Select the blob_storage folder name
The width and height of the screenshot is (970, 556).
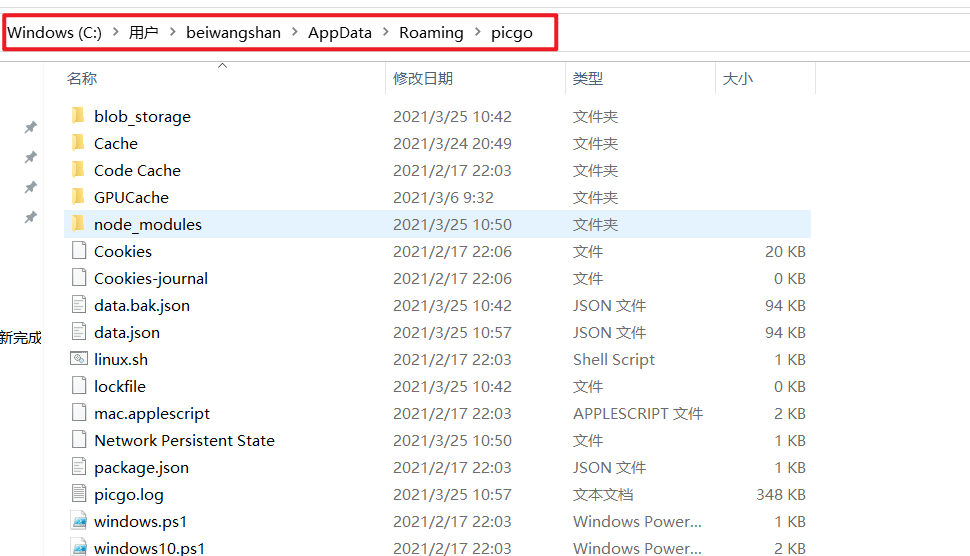[142, 116]
